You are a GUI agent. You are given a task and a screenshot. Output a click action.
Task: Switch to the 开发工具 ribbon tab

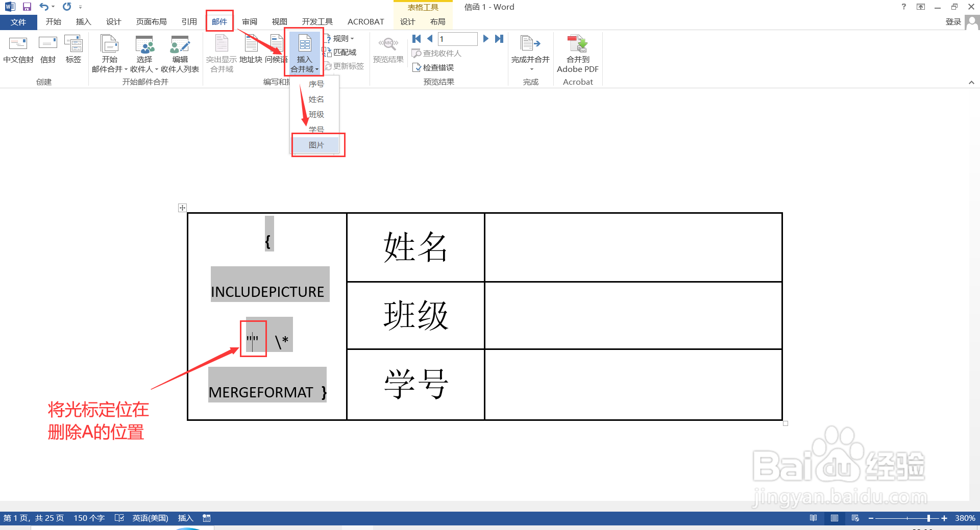pyautogui.click(x=317, y=21)
